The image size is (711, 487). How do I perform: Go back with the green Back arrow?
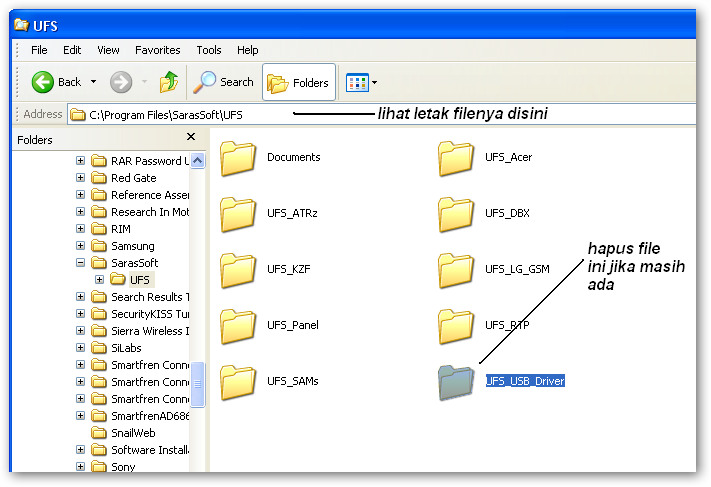43,82
